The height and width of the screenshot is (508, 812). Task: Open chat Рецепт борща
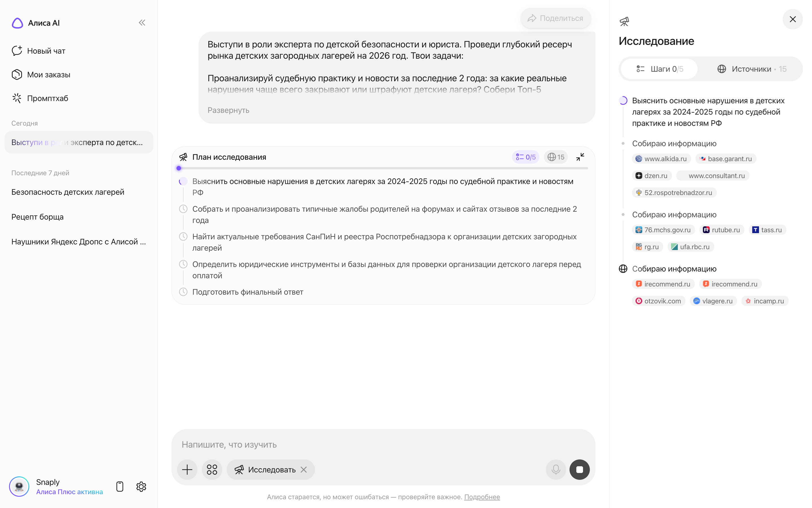click(x=37, y=217)
